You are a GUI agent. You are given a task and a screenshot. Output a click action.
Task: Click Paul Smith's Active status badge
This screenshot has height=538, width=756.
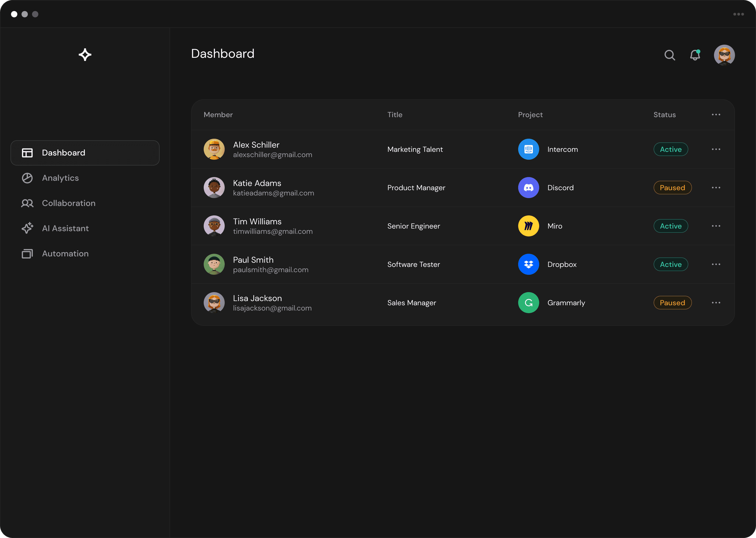click(671, 264)
